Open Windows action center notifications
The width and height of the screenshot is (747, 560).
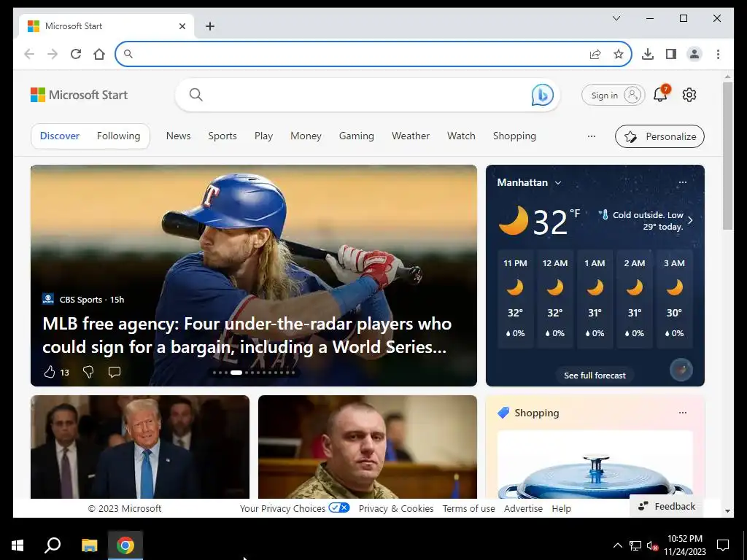tap(723, 545)
